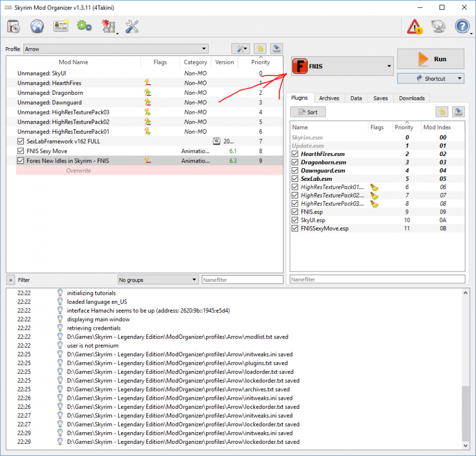The height and width of the screenshot is (456, 476).
Task: Switch to the Downloads tab
Action: click(413, 98)
